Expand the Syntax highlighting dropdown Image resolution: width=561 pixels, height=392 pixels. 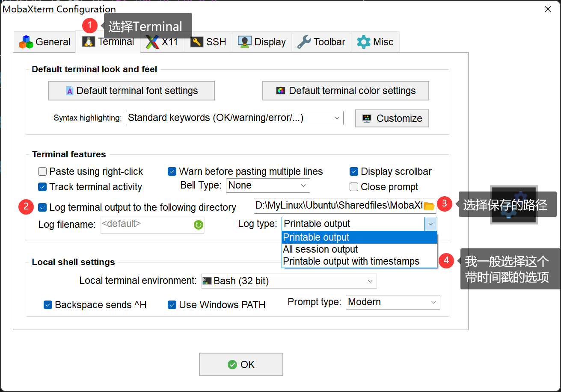pos(234,118)
